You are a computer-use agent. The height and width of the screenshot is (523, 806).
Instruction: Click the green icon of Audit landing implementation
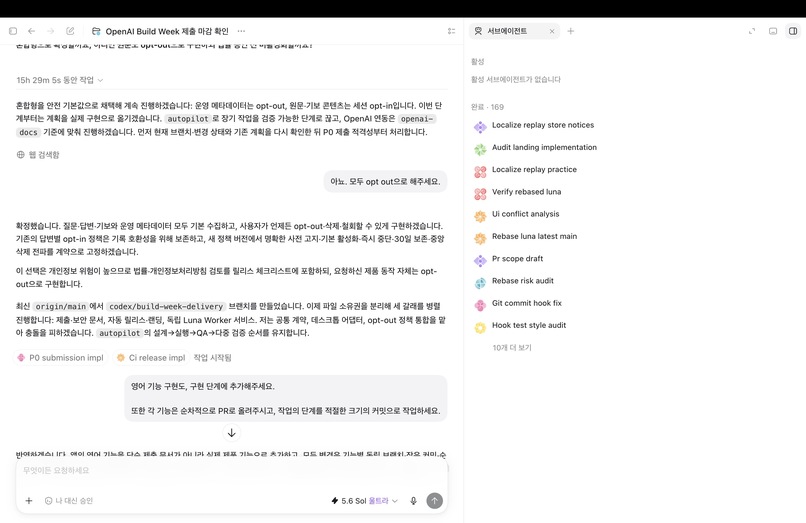point(480,150)
